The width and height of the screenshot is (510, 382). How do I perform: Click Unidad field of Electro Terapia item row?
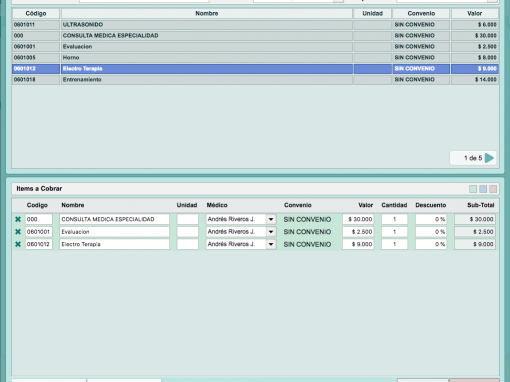click(x=188, y=244)
